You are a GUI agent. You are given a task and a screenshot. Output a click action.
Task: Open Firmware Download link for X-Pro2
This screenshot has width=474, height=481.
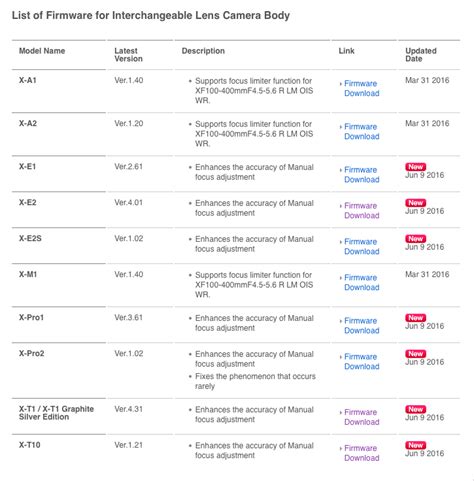tap(361, 362)
